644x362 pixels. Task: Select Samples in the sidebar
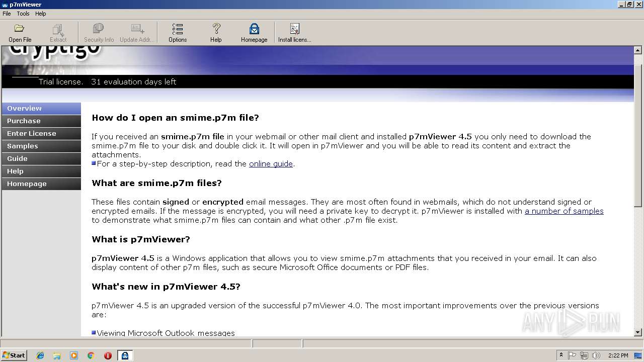click(41, 146)
